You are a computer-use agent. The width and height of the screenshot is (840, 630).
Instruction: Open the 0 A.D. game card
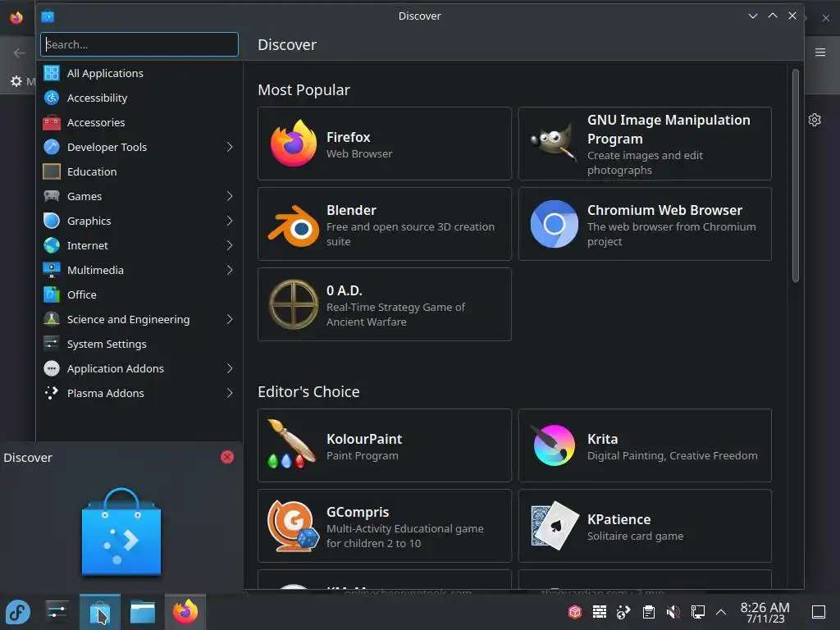point(385,304)
